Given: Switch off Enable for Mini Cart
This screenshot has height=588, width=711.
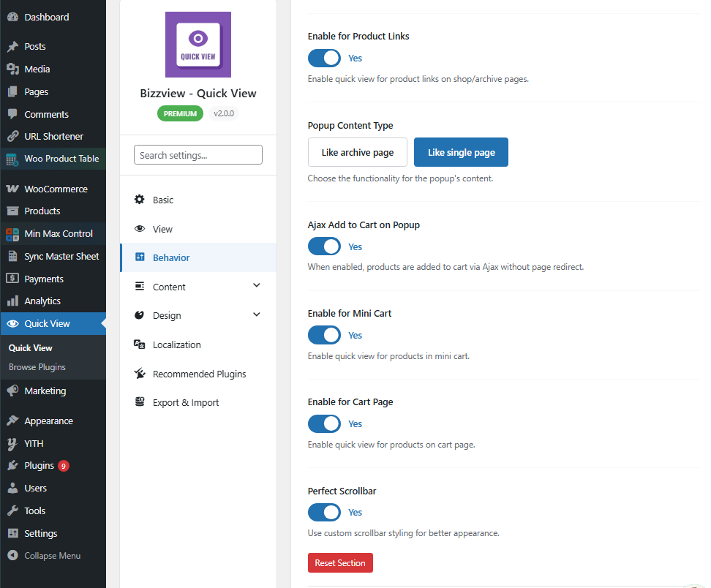Looking at the screenshot, I should click(324, 335).
